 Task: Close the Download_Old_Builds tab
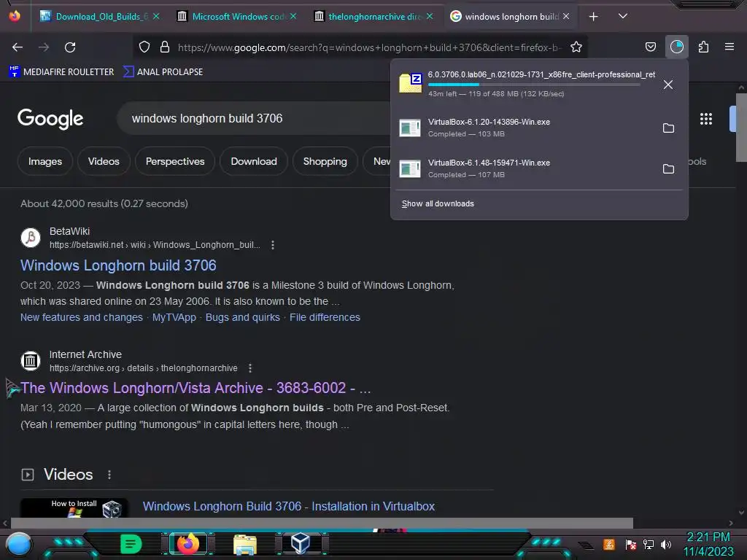pos(156,16)
